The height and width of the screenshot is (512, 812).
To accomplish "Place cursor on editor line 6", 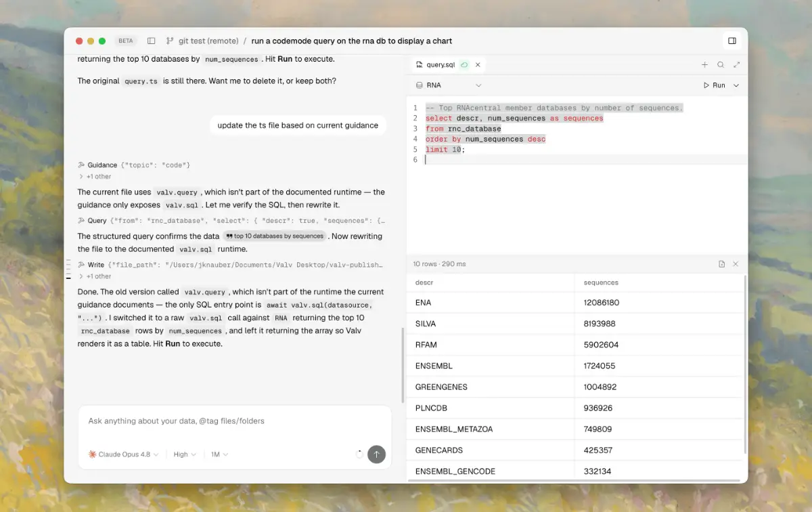I will pos(585,160).
